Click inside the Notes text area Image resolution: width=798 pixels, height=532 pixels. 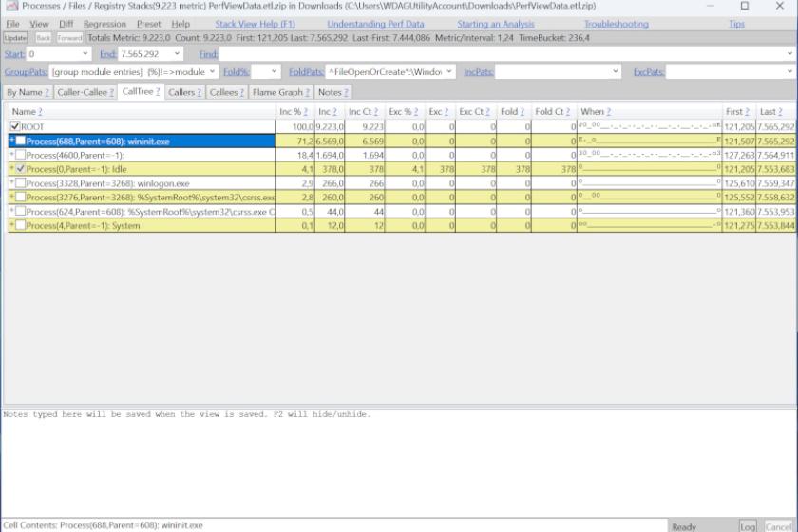click(399, 464)
